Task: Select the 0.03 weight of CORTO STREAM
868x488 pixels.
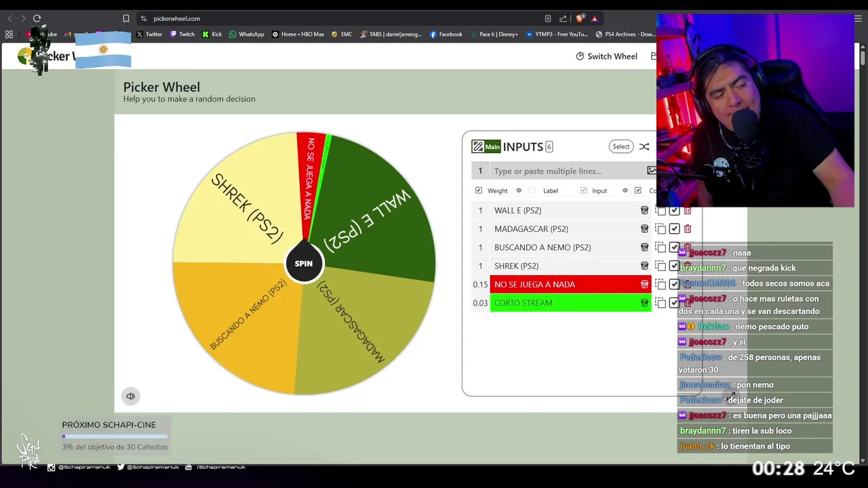Action: coord(480,303)
